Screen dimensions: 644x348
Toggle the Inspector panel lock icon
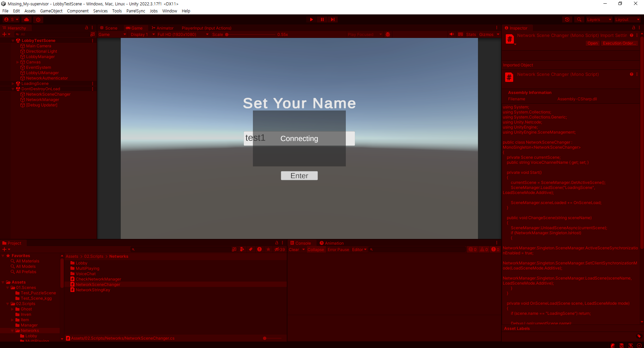[634, 28]
